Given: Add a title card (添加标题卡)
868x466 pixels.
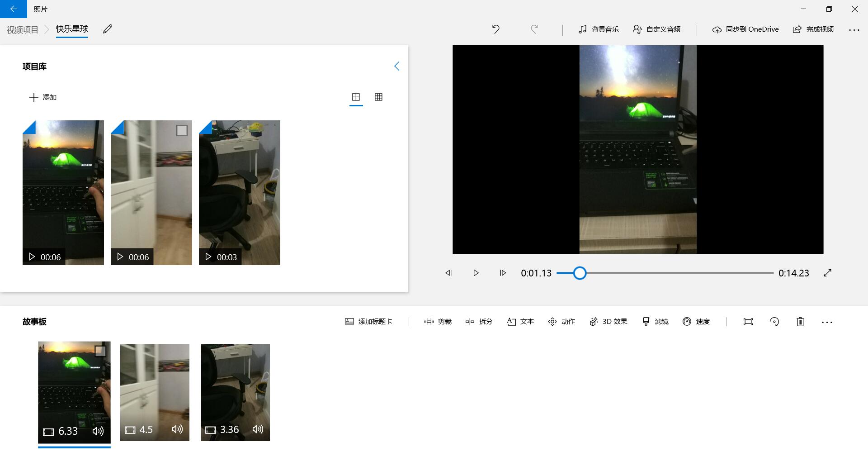Looking at the screenshot, I should [369, 322].
